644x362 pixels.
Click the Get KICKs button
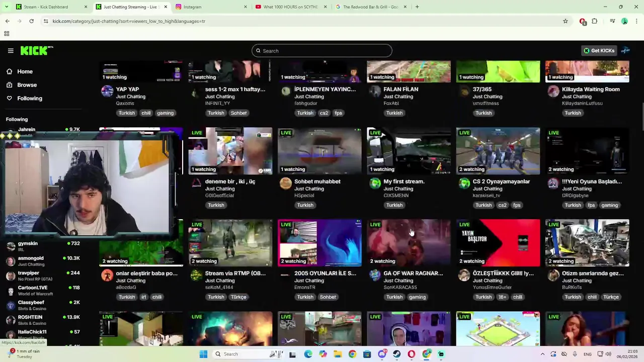pyautogui.click(x=599, y=51)
